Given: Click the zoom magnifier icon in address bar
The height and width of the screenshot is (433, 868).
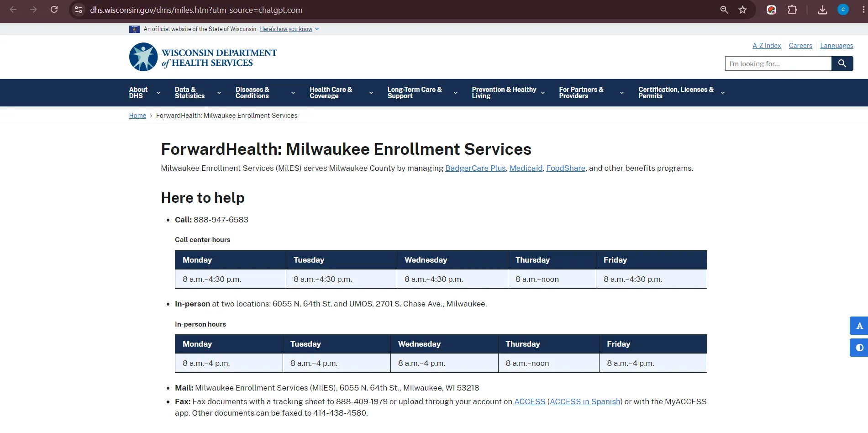Looking at the screenshot, I should (724, 10).
